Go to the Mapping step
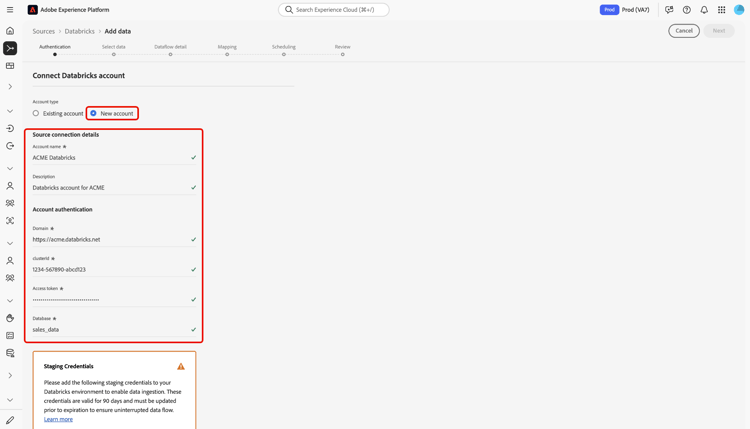The height and width of the screenshot is (429, 750). coord(227,50)
